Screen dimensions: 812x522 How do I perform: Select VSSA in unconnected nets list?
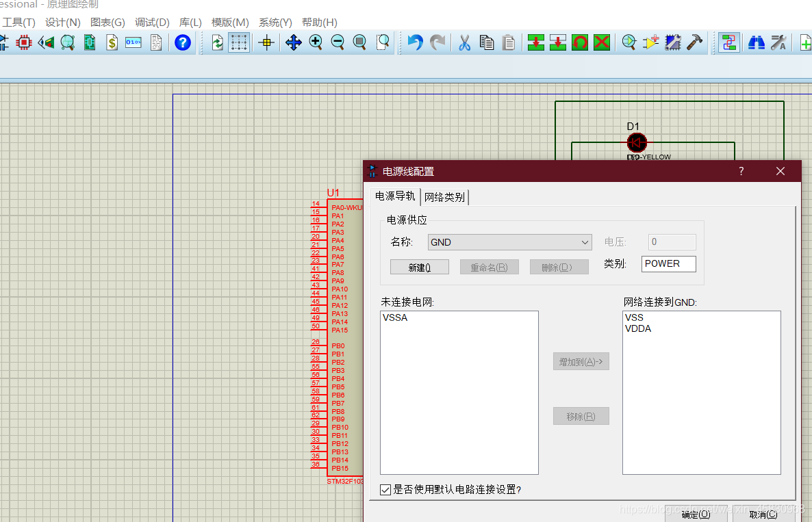395,317
